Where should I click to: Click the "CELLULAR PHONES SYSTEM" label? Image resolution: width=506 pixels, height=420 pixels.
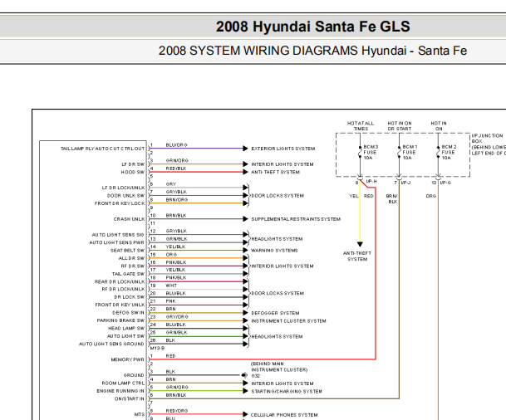[284, 415]
